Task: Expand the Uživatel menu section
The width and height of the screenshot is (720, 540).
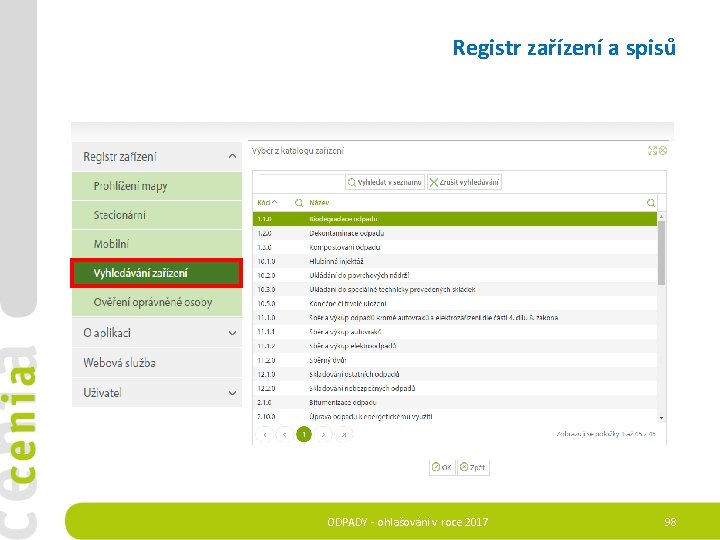Action: pos(157,393)
